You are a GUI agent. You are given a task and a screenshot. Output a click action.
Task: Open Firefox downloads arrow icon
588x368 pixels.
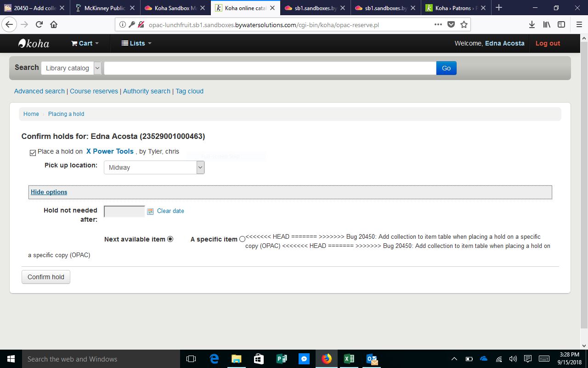[x=532, y=24]
